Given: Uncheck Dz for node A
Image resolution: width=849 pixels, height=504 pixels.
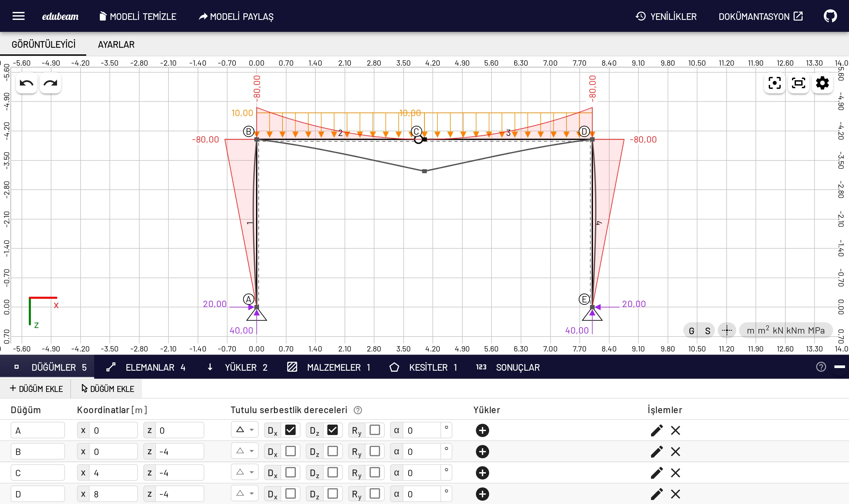Looking at the screenshot, I should tap(332, 430).
